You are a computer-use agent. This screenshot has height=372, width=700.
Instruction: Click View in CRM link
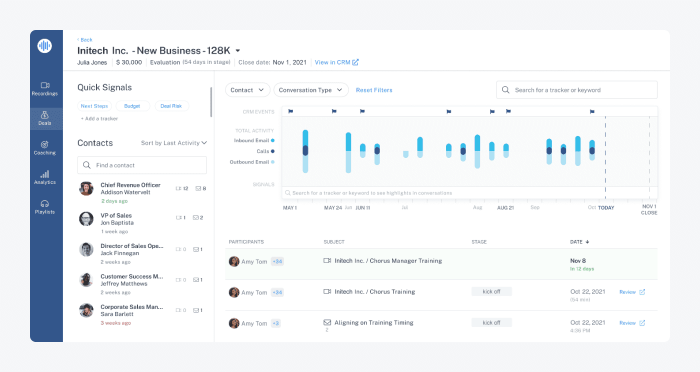pos(333,63)
